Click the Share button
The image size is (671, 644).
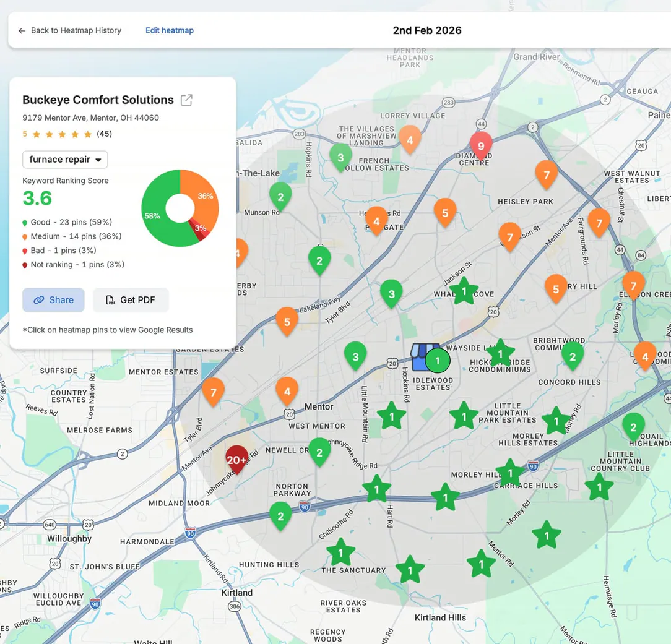[x=53, y=300]
